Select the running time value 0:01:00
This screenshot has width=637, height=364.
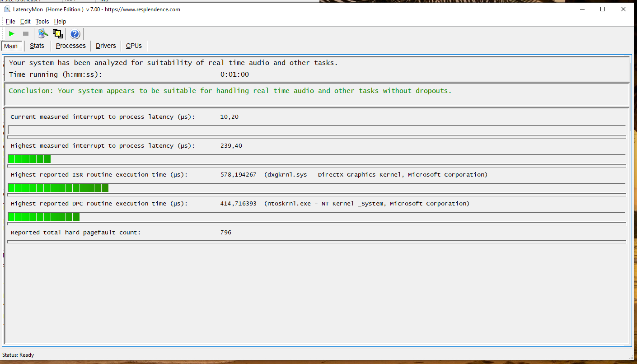click(x=234, y=75)
